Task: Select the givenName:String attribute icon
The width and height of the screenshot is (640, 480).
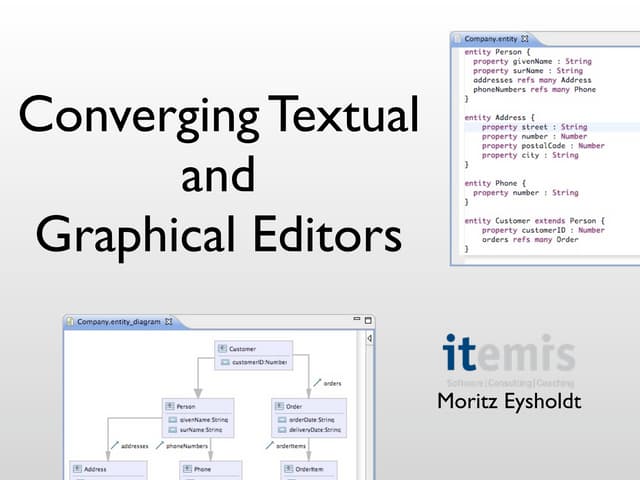Action: click(171, 420)
